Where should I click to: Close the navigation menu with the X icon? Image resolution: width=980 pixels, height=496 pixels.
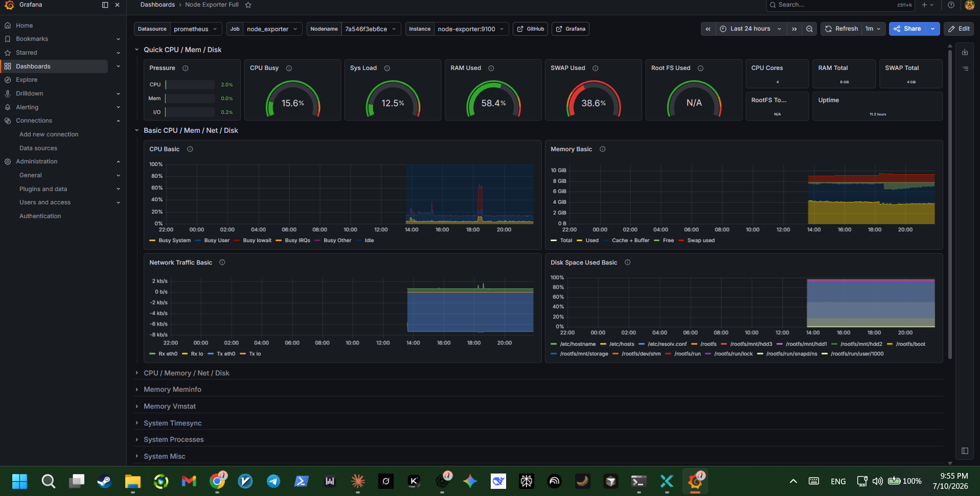[118, 5]
